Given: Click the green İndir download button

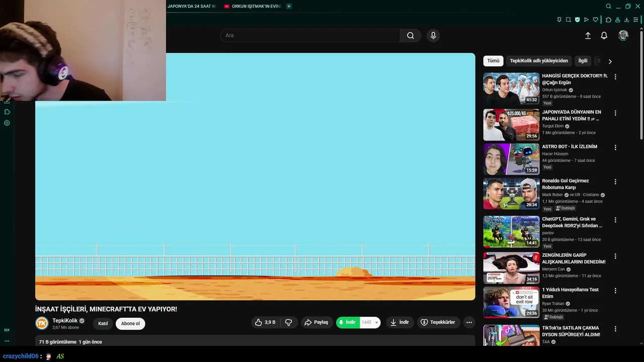Looking at the screenshot, I should coord(348,322).
